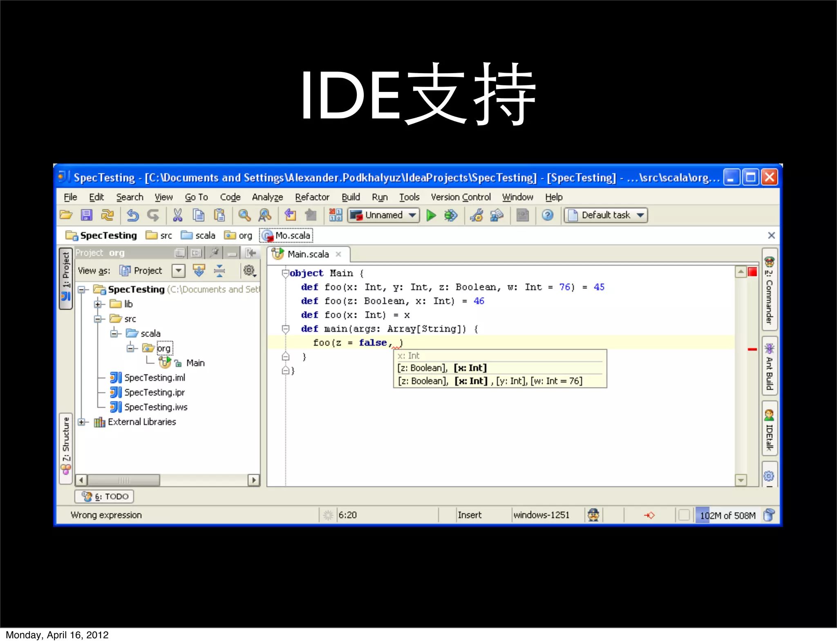The width and height of the screenshot is (837, 644).
Task: Expand External Libraries node
Action: tap(82, 422)
